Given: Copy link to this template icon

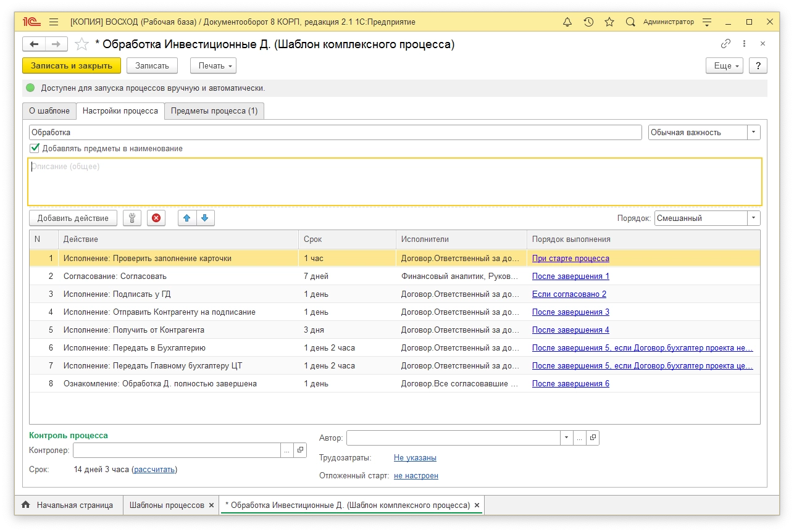Looking at the screenshot, I should point(725,44).
